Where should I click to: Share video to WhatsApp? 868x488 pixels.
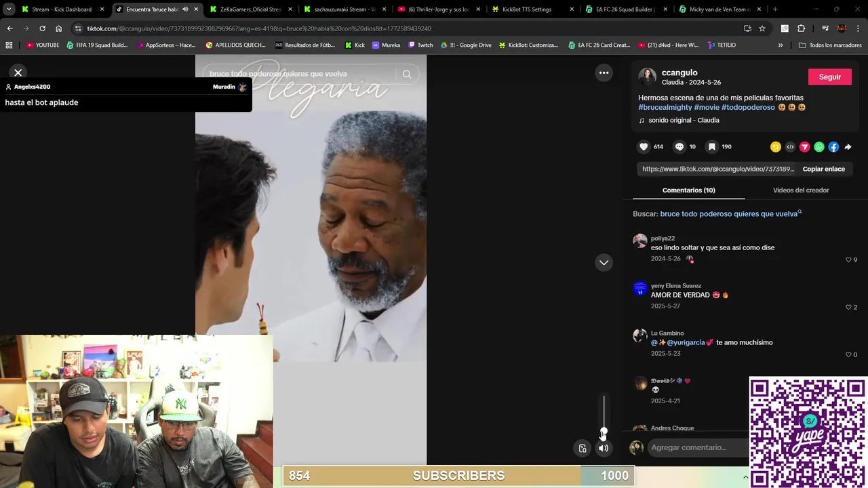click(x=819, y=147)
